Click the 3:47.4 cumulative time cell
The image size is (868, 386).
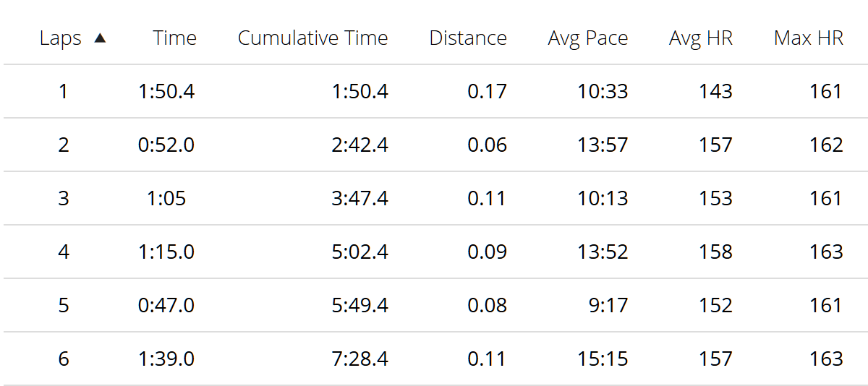(x=360, y=199)
